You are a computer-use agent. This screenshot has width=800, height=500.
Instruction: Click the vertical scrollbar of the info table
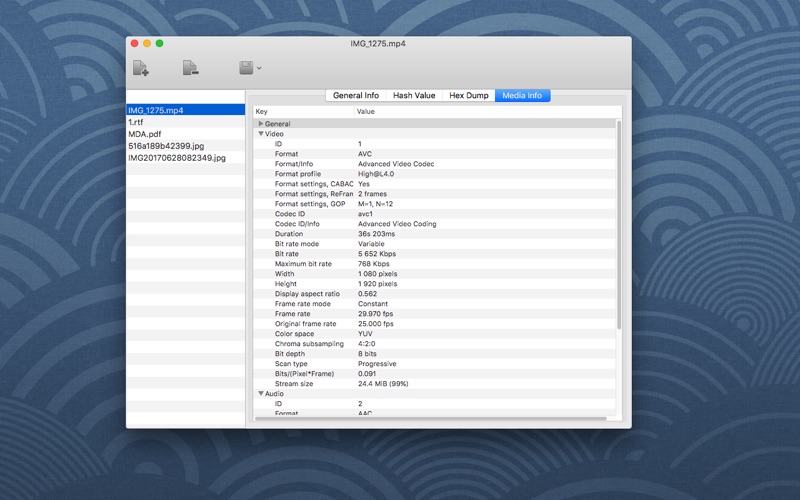(x=619, y=224)
